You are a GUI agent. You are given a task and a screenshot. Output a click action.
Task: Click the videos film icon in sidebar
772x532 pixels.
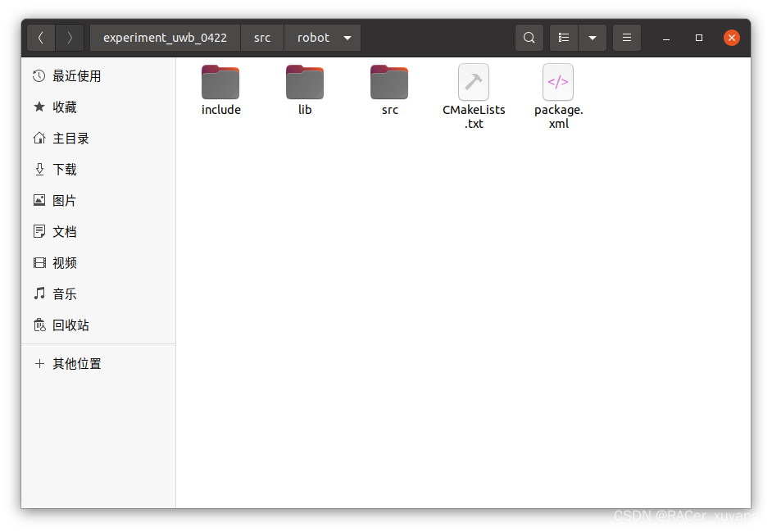pyautogui.click(x=39, y=262)
